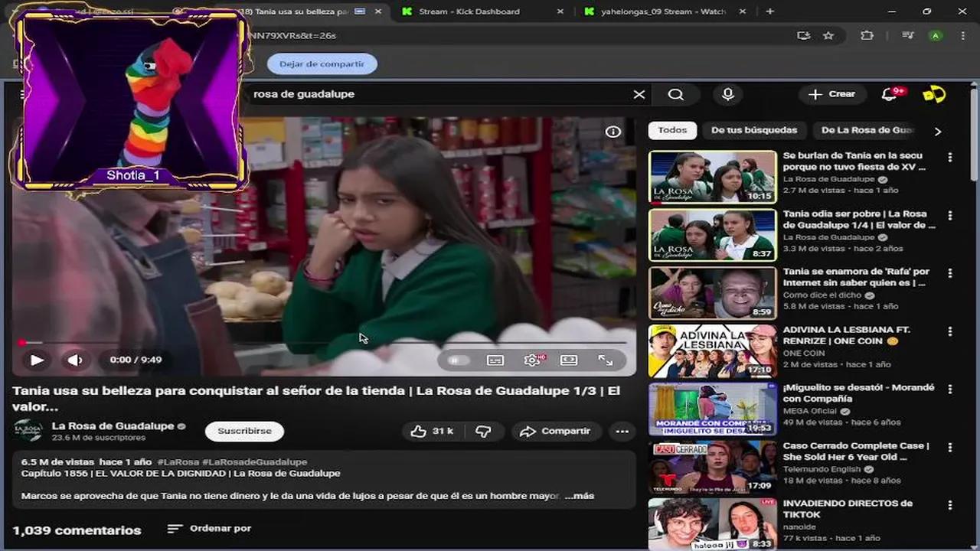Like the video (31 k thumbs up)

coord(433,431)
